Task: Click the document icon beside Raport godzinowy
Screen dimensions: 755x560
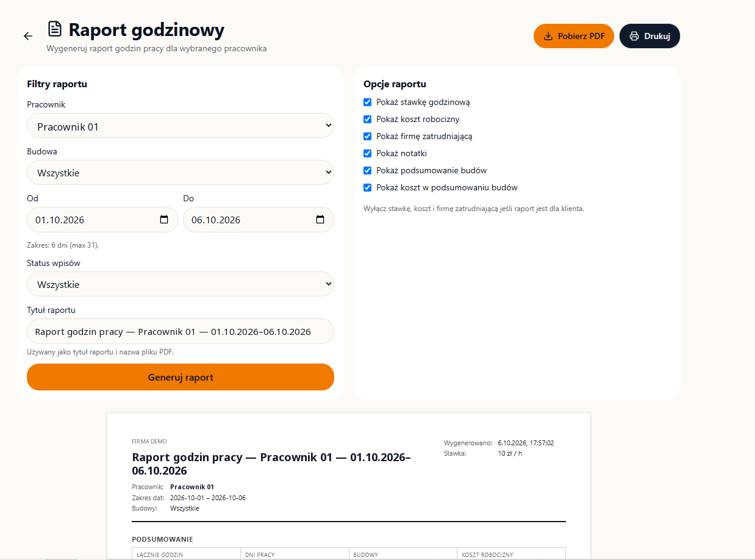Action: [x=55, y=29]
